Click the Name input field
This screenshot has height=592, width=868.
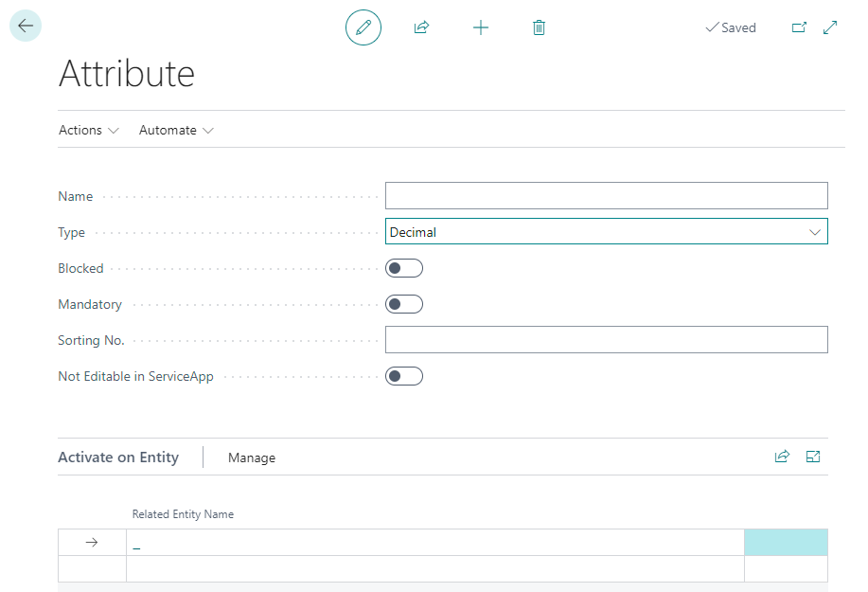pos(606,196)
